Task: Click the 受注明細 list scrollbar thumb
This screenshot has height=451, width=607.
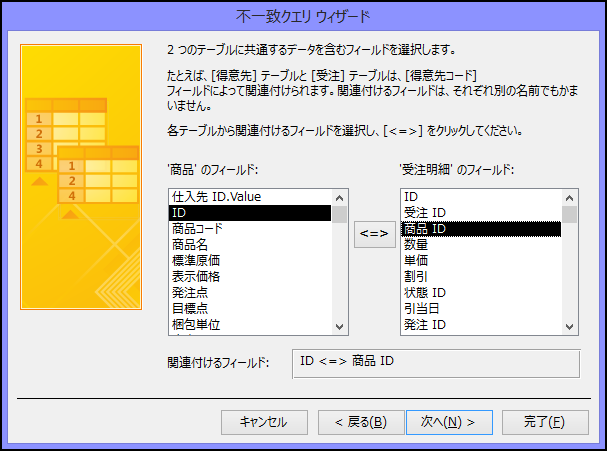Action: (x=569, y=214)
